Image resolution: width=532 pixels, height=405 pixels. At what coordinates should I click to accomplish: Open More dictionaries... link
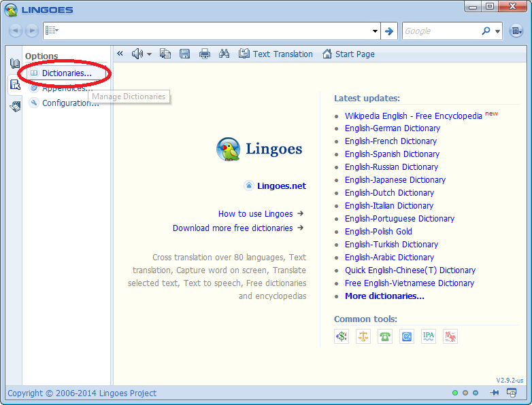pos(384,296)
